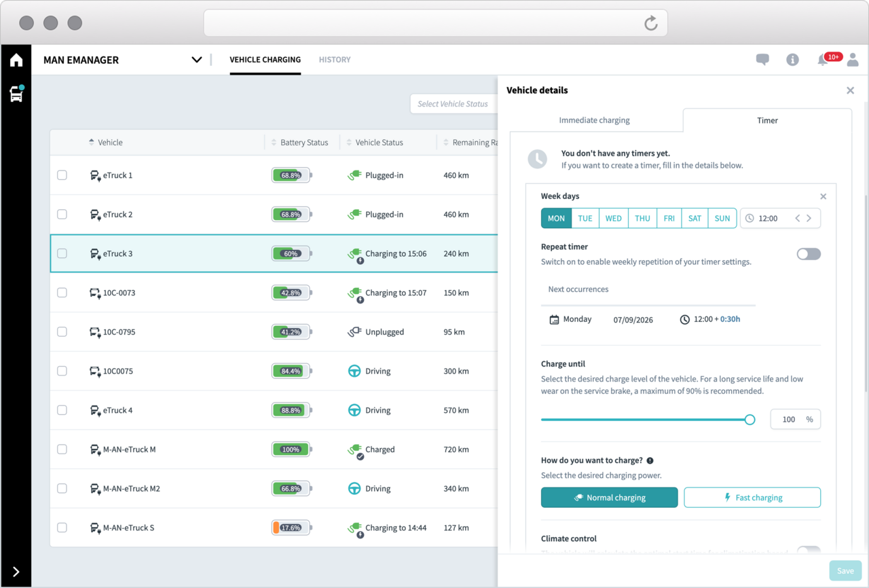
Task: Tick the M-AN-eTruck M2 checkbox
Action: point(62,488)
